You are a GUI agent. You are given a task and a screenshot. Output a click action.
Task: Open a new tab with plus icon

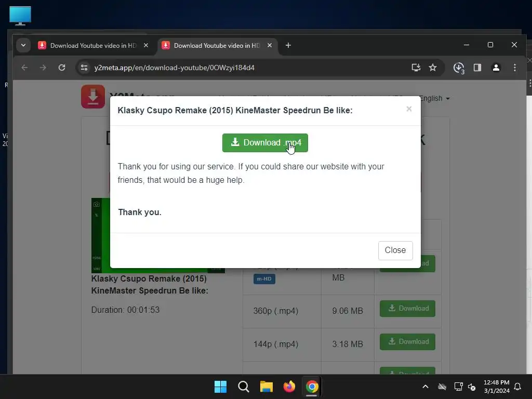(288, 45)
